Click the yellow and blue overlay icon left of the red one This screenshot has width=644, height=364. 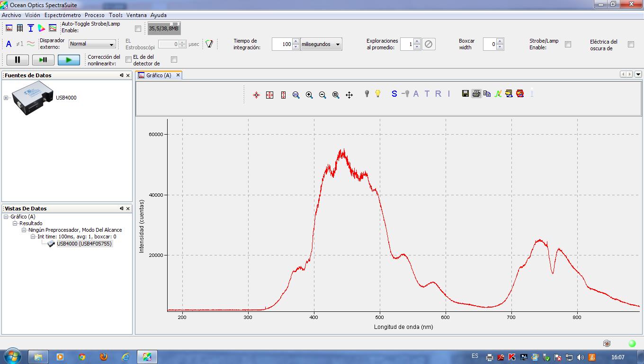coord(509,93)
